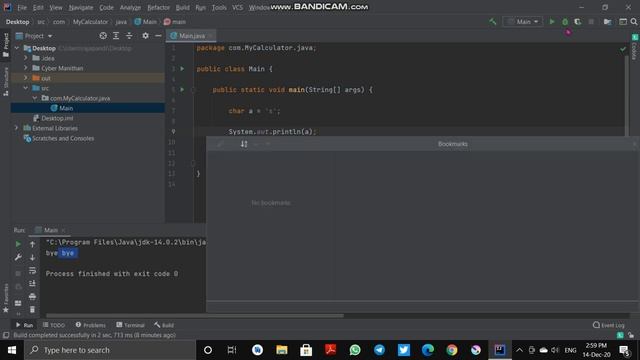The height and width of the screenshot is (360, 640).
Task: Run class Main gutter arrow
Action: coord(182,69)
